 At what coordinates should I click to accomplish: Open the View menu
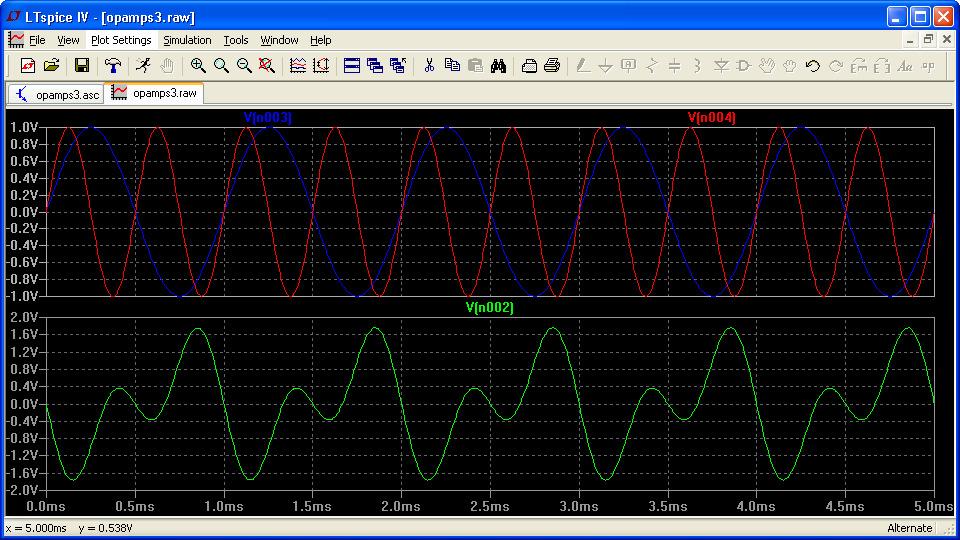pyautogui.click(x=68, y=40)
